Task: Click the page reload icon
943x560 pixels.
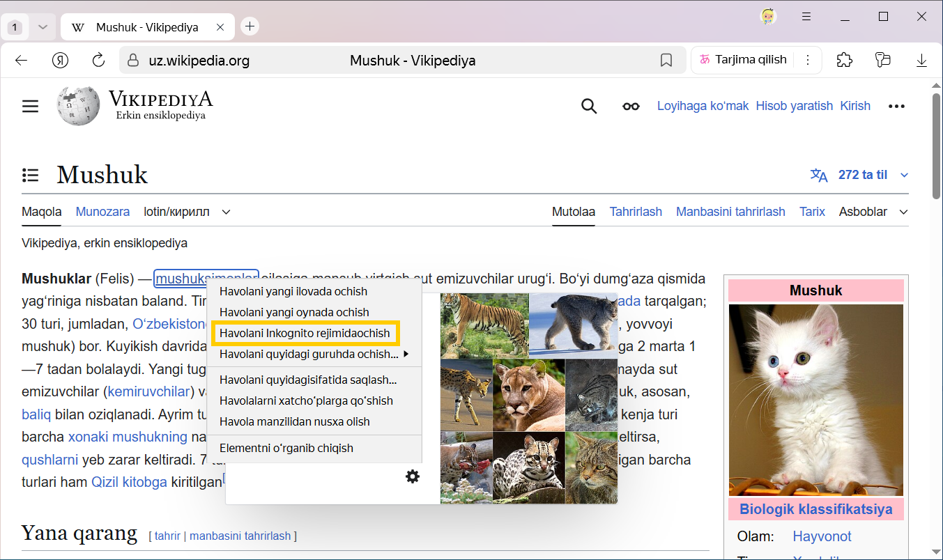Action: (x=98, y=61)
